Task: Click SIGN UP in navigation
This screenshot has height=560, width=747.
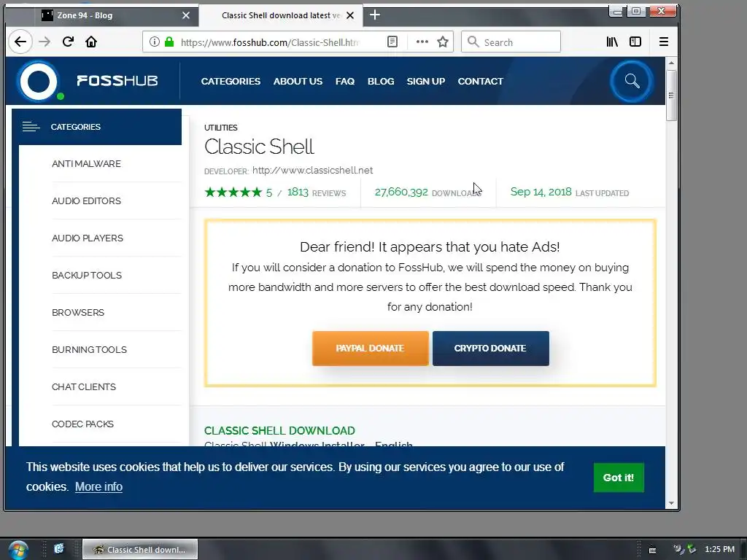Action: (426, 82)
